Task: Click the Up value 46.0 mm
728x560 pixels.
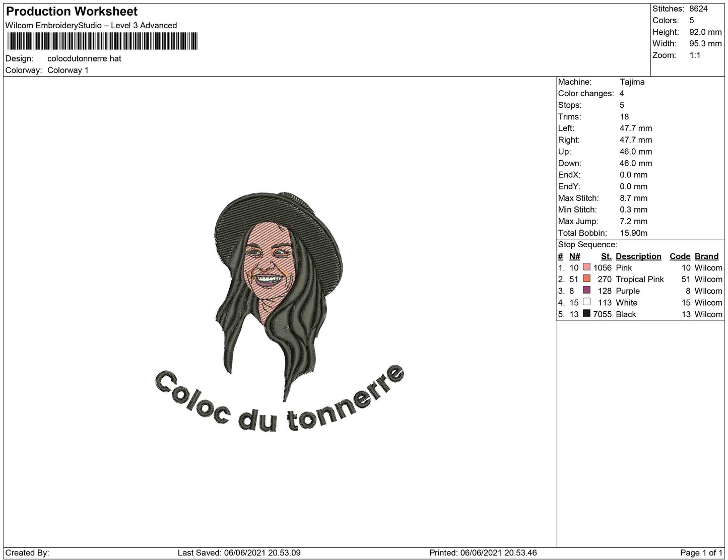Action: (x=636, y=151)
